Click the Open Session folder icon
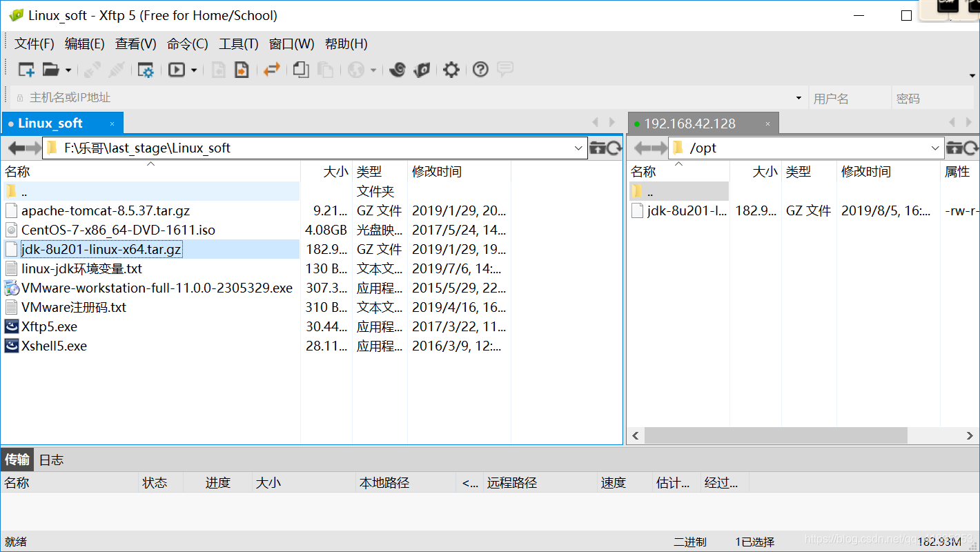 pos(50,70)
